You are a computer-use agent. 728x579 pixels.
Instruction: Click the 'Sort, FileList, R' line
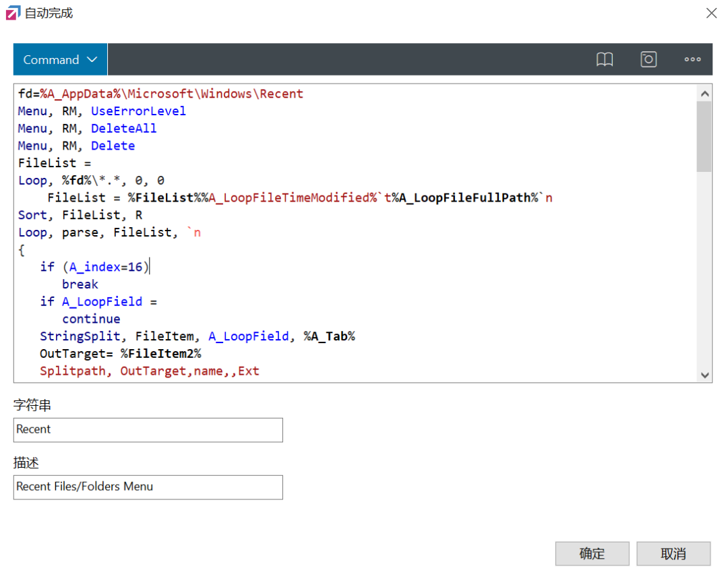pos(80,215)
